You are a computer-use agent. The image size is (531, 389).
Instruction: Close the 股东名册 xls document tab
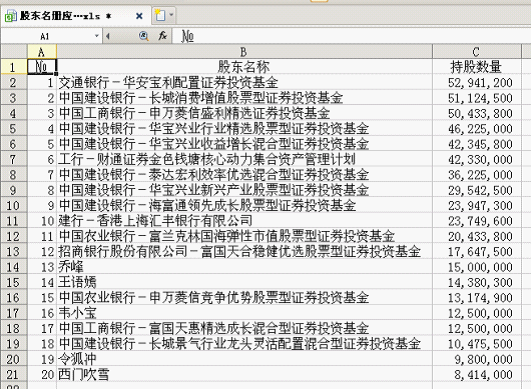[x=139, y=16]
